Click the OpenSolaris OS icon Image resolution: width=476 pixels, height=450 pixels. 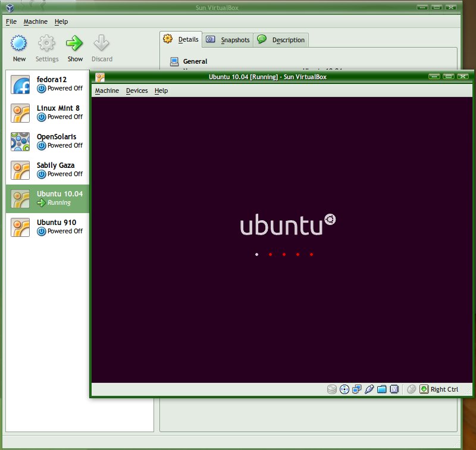[x=20, y=142]
